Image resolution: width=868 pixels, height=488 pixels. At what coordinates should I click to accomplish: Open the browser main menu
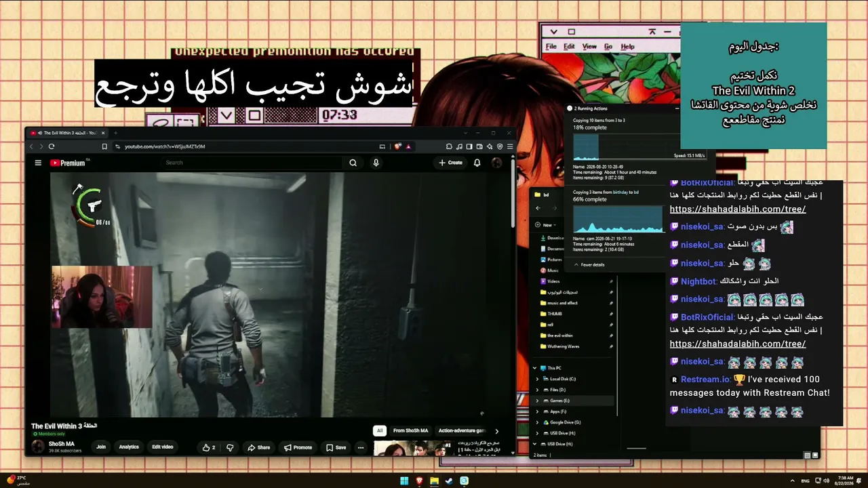coord(510,146)
